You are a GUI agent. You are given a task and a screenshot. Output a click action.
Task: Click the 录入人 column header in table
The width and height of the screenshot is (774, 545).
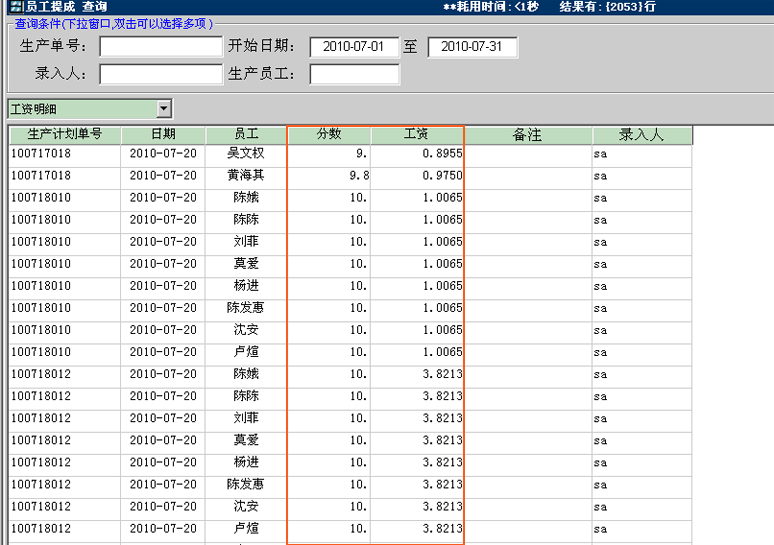[x=641, y=135]
